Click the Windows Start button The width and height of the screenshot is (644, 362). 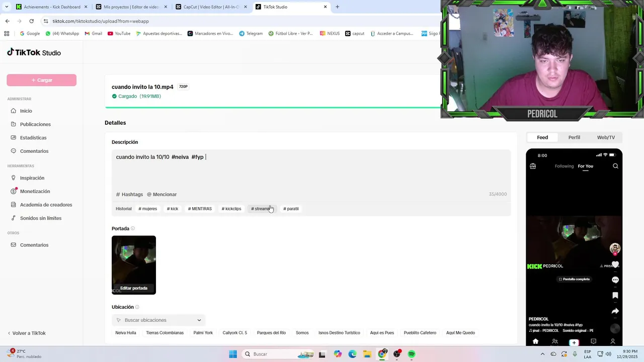(233, 354)
